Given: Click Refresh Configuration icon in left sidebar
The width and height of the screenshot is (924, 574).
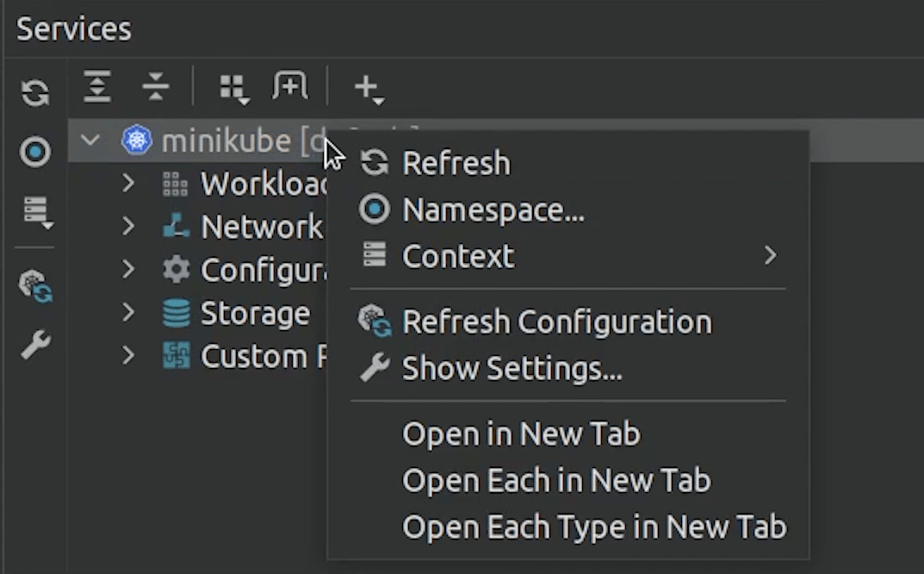Looking at the screenshot, I should pyautogui.click(x=36, y=286).
